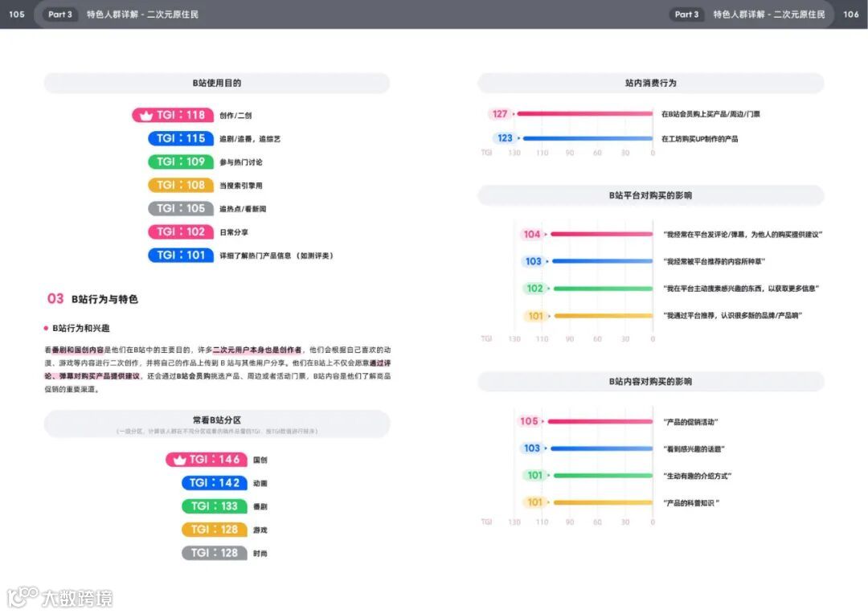The width and height of the screenshot is (868, 614).
Task: Click the value bubble 127
Action: click(500, 114)
